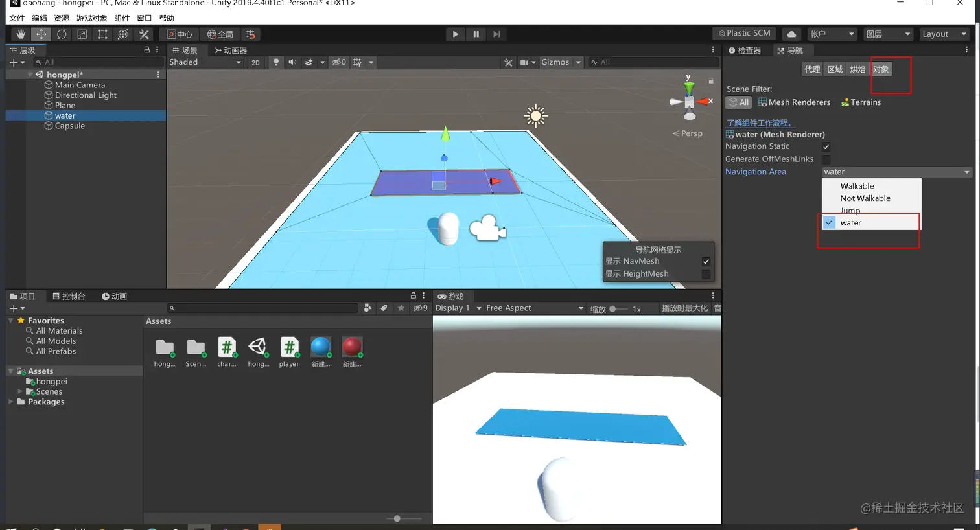Select the player script asset
The image size is (980, 530).
[x=289, y=352]
